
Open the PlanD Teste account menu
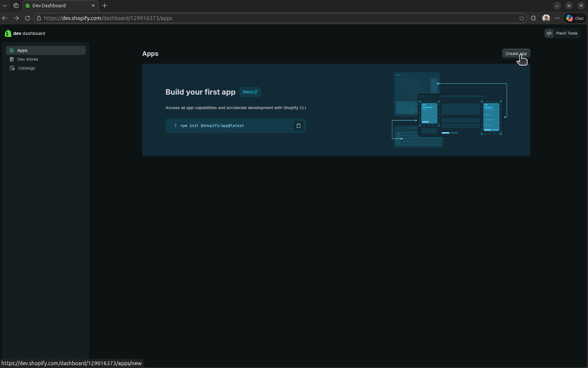pos(562,33)
